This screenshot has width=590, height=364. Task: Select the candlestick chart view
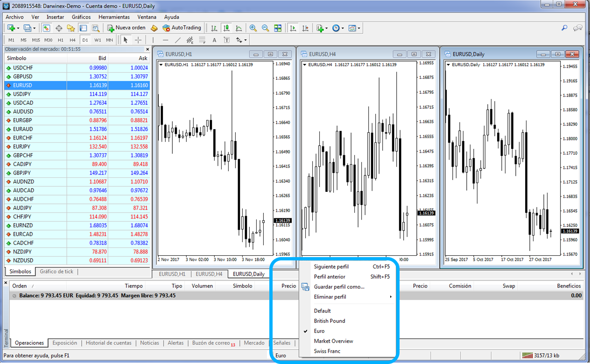[x=226, y=28]
